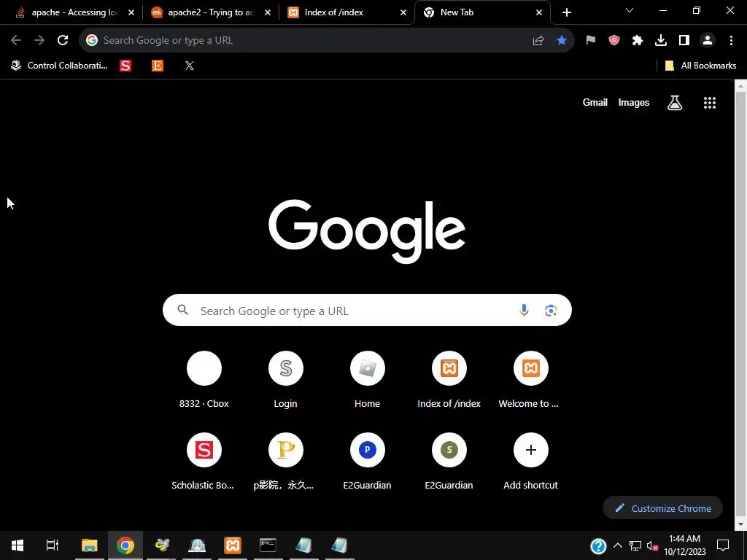This screenshot has width=747, height=560.
Task: Open the network tray icon
Action: point(635,545)
